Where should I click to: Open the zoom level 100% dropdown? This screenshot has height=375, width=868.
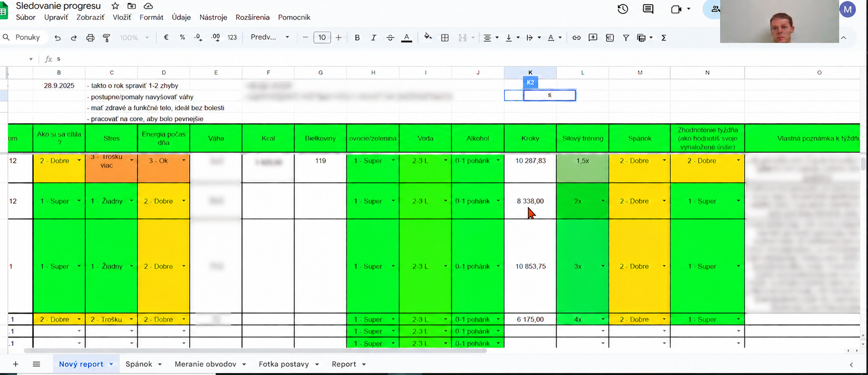tap(134, 38)
